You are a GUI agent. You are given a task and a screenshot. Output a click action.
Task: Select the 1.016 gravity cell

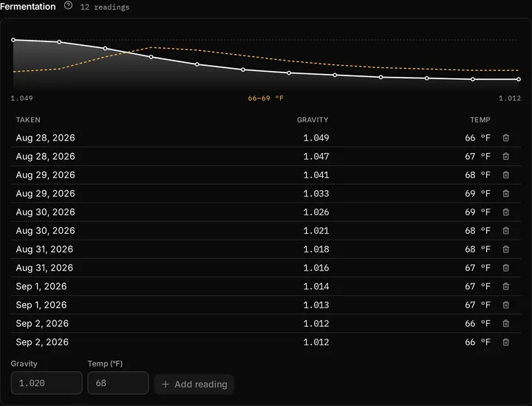click(x=316, y=268)
